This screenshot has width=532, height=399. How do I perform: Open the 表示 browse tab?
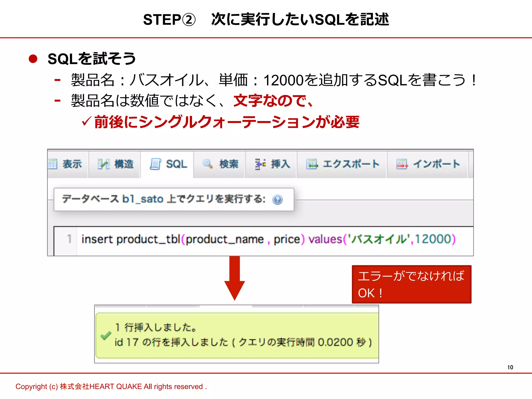(68, 164)
